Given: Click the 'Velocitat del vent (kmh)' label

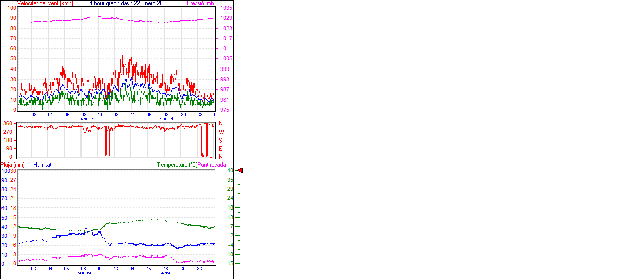Looking at the screenshot, I should [45, 3].
